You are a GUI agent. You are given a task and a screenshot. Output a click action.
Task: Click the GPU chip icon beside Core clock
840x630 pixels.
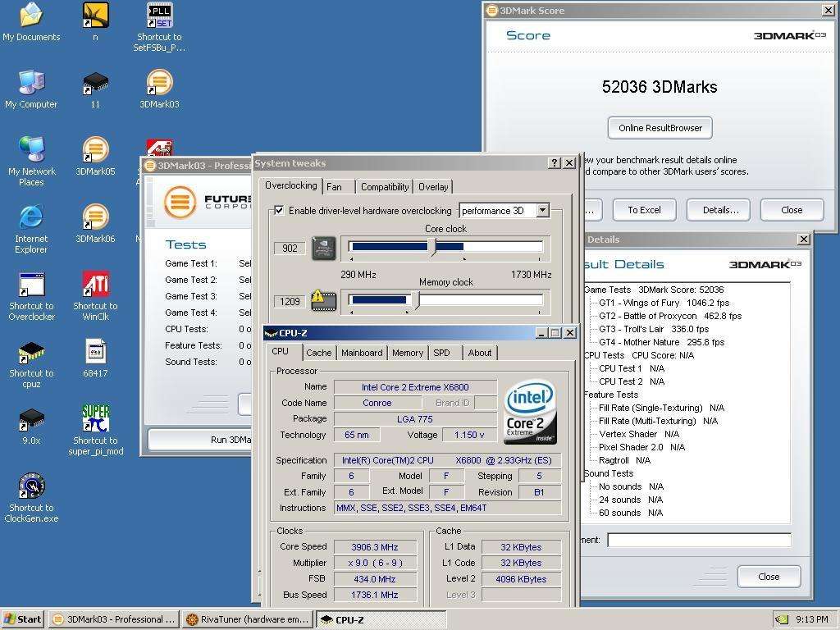(x=324, y=248)
